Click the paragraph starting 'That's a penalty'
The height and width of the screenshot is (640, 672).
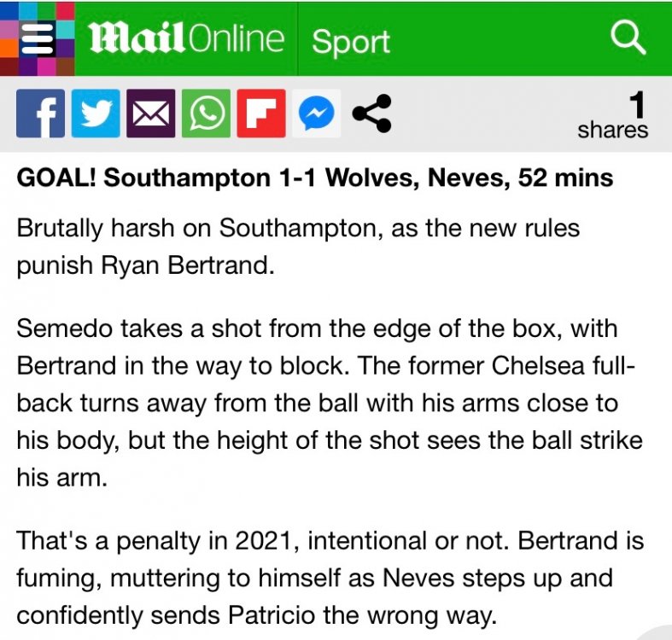pos(330,578)
